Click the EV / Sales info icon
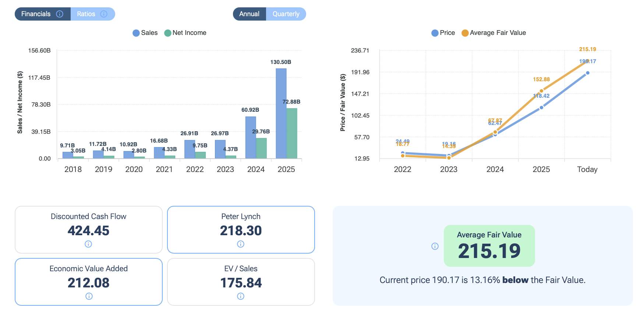644x319 pixels. [x=241, y=296]
